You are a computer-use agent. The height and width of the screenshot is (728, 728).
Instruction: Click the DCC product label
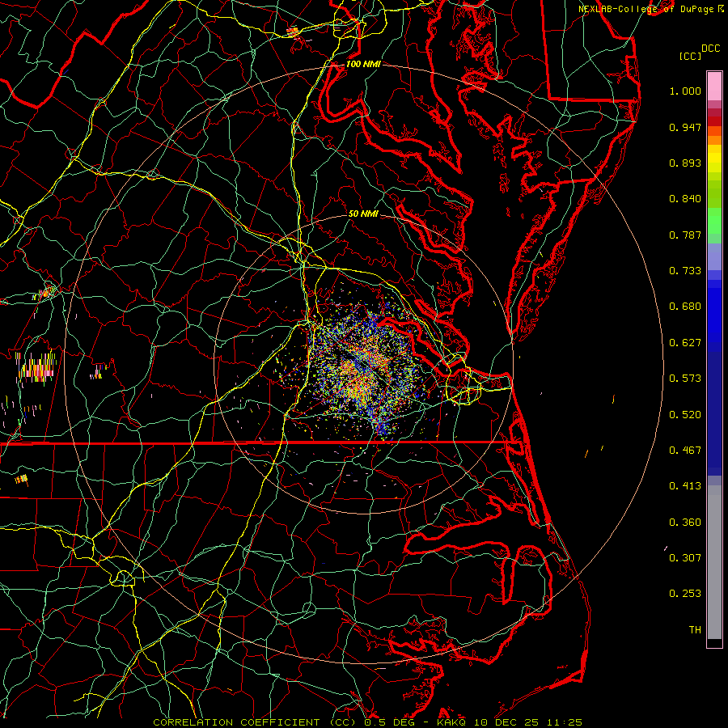710,49
